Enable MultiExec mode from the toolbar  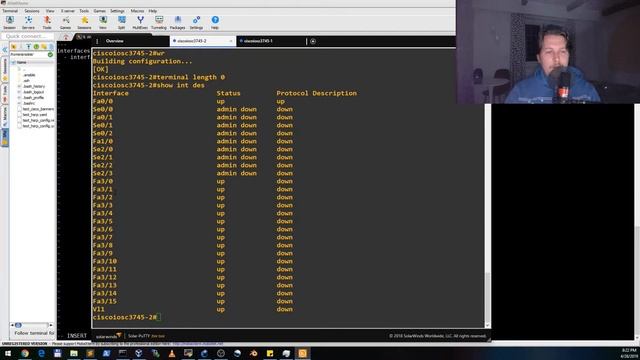[140, 22]
